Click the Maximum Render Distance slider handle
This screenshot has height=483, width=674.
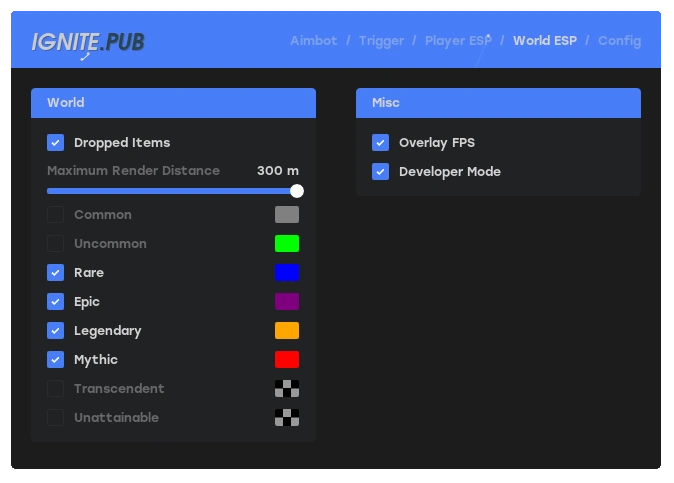click(297, 191)
